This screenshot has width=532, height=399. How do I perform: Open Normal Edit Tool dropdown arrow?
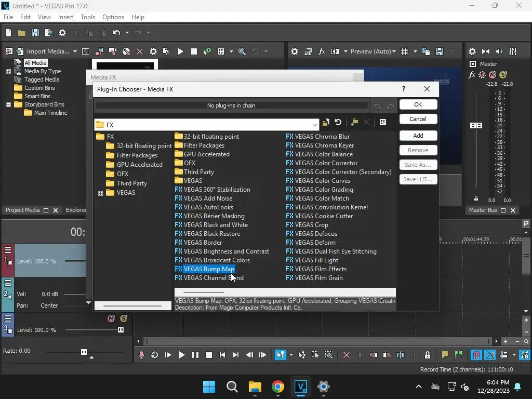coord(291,355)
